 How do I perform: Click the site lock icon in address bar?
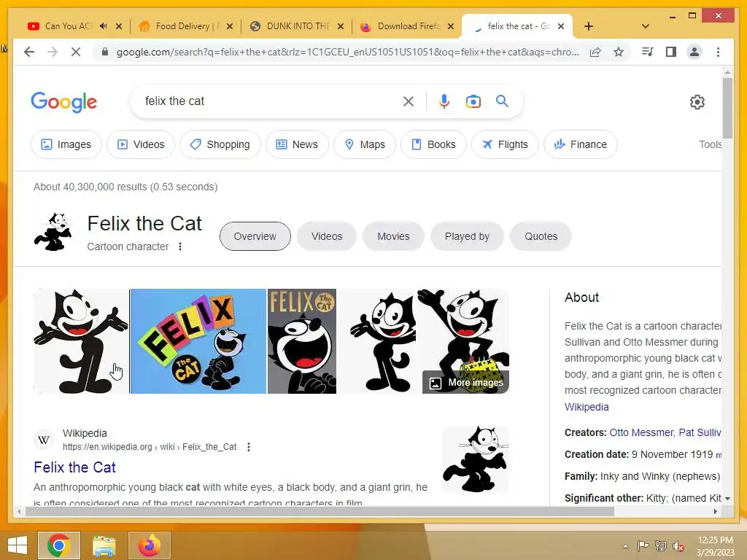[x=105, y=52]
